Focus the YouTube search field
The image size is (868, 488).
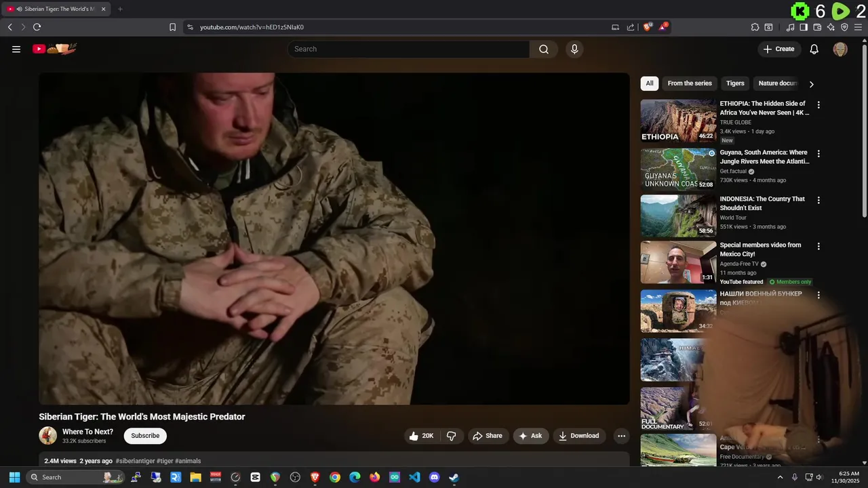click(409, 49)
